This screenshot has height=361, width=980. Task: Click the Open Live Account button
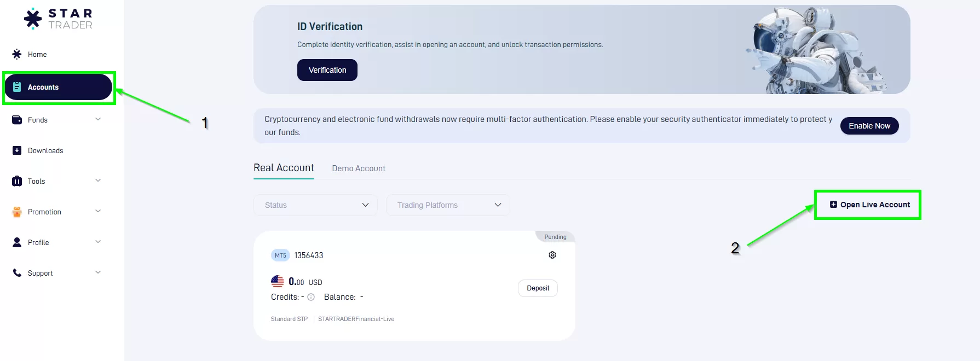(x=869, y=205)
